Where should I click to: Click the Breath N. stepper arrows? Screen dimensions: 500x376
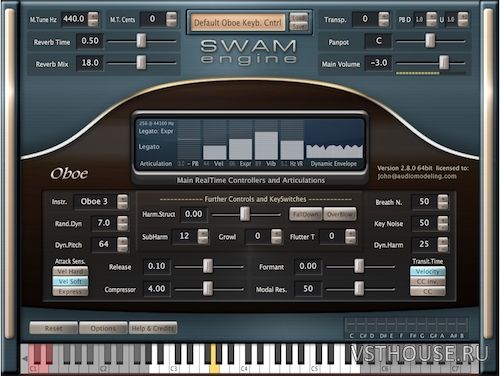pyautogui.click(x=443, y=202)
